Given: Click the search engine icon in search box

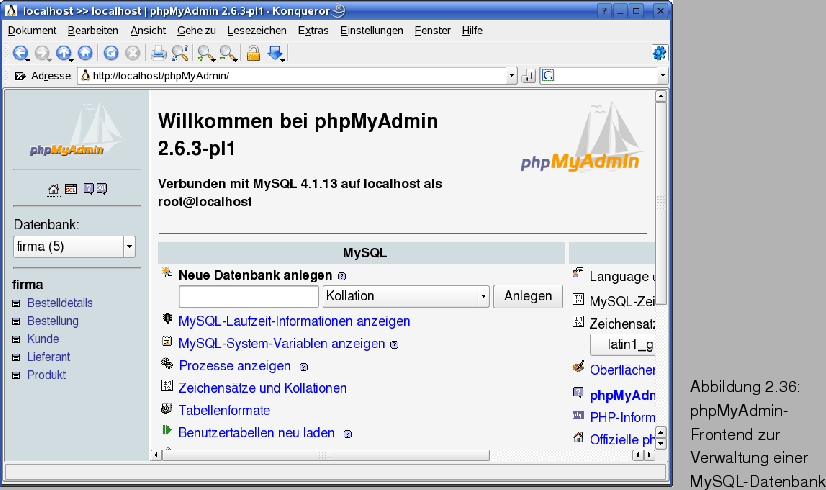Looking at the screenshot, I should coord(548,76).
